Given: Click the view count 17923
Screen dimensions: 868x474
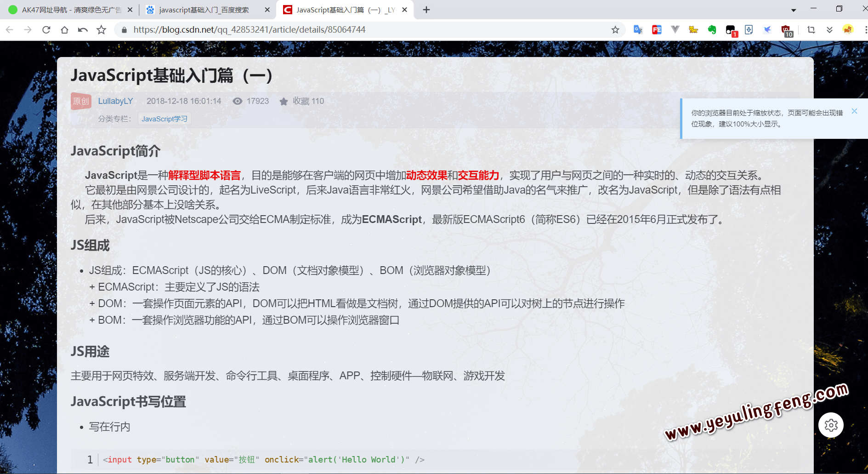Looking at the screenshot, I should [258, 101].
